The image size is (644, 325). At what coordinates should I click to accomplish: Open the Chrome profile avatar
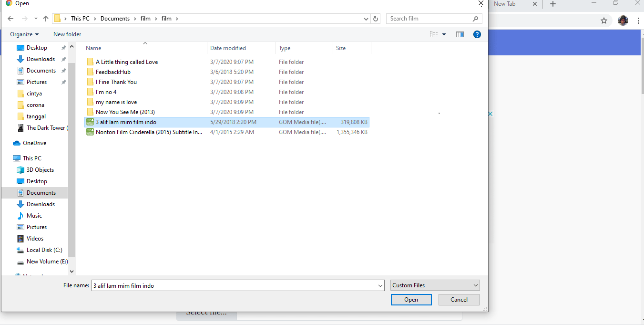pyautogui.click(x=623, y=21)
